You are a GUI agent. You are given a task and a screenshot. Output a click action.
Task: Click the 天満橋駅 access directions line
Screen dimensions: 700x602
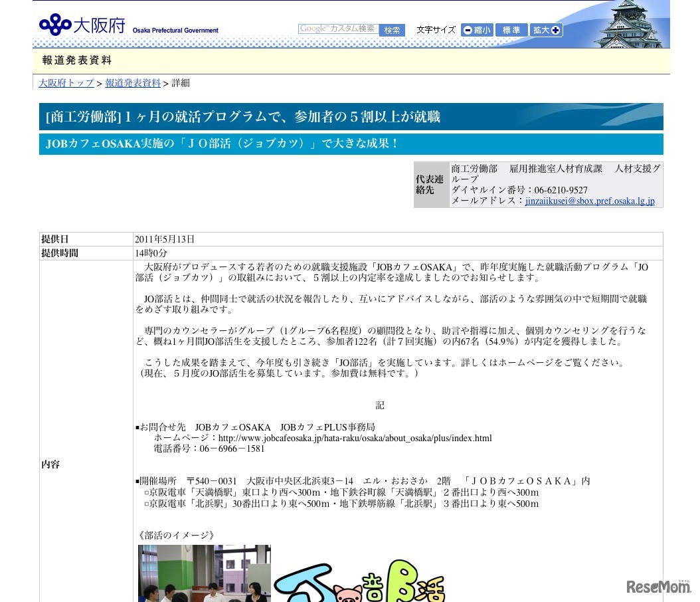[x=342, y=492]
